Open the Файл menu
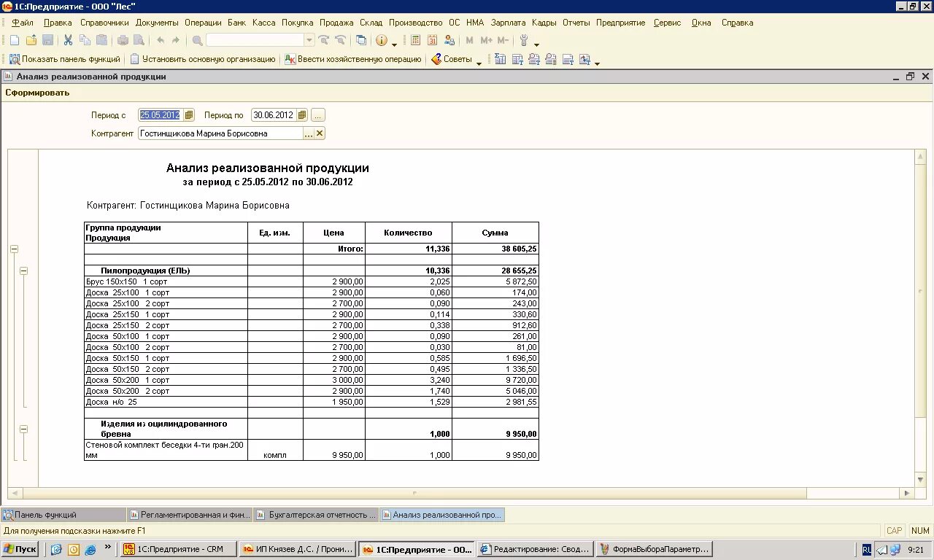 23,23
